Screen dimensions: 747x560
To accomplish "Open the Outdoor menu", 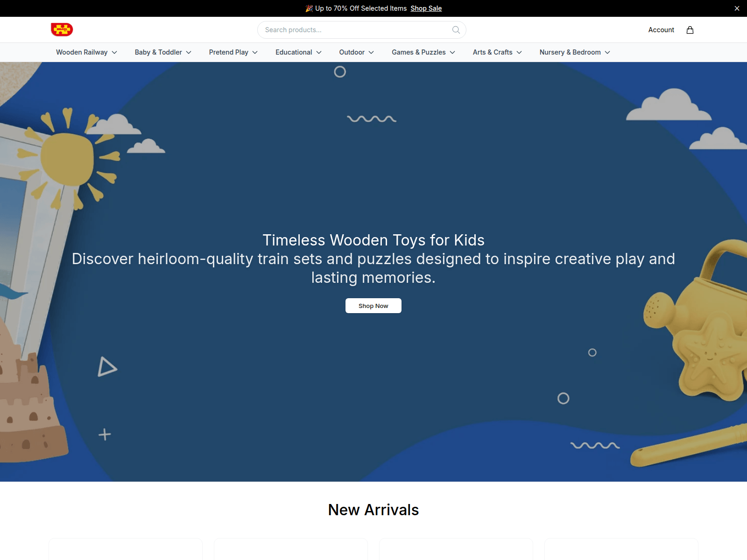I will (x=356, y=52).
